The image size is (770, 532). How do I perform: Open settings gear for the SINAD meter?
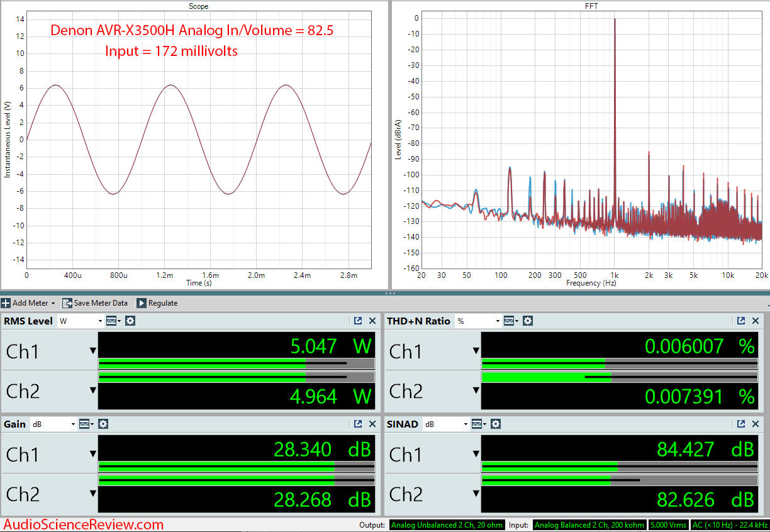tap(496, 424)
